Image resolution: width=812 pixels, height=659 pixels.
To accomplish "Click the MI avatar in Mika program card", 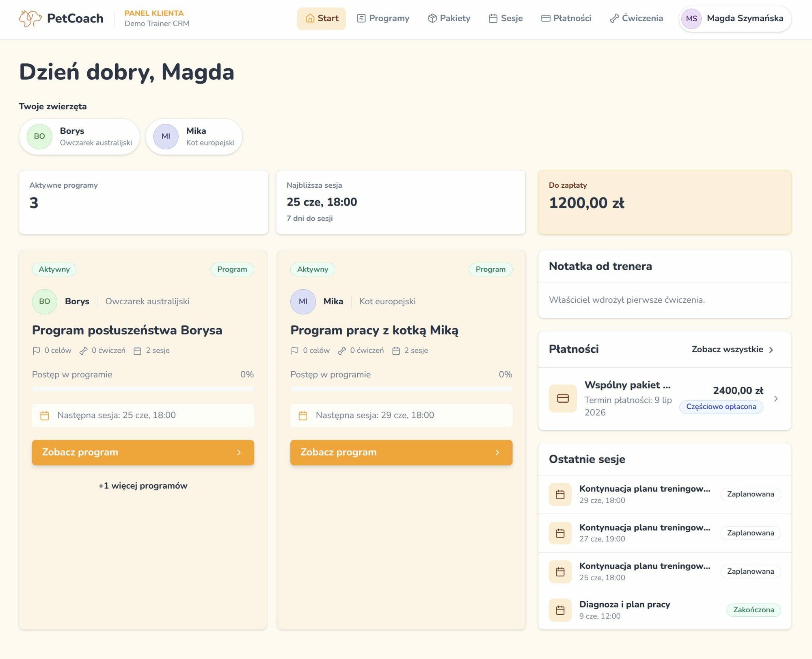I will tap(303, 301).
